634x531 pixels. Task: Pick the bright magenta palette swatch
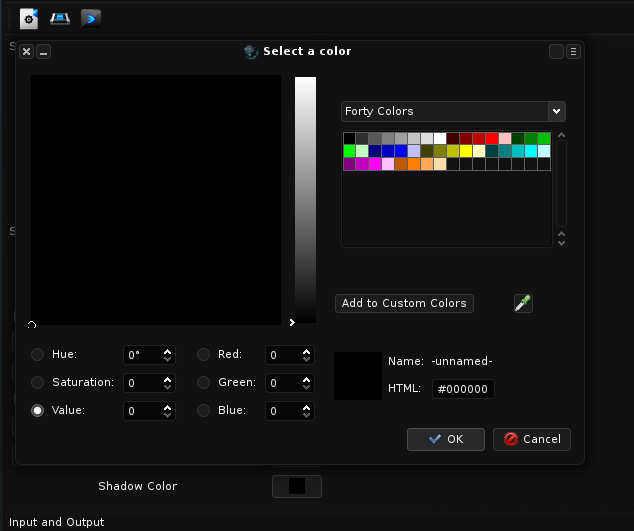coord(375,164)
